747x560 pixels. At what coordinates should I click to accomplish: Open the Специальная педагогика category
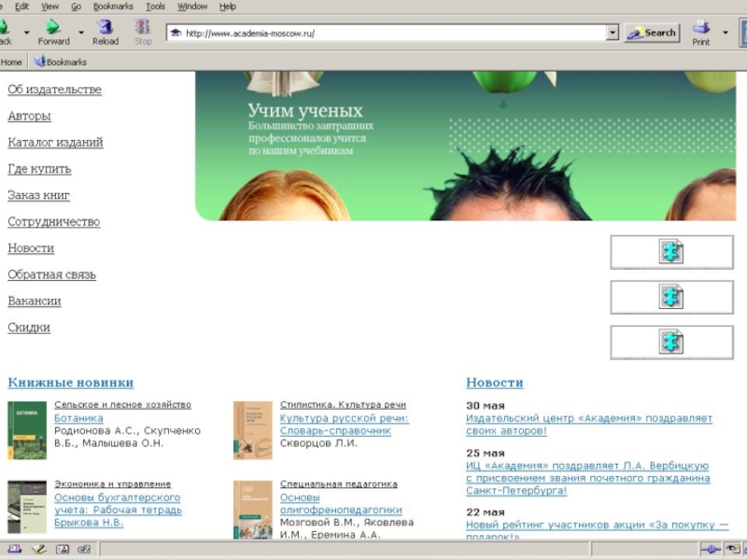(339, 484)
